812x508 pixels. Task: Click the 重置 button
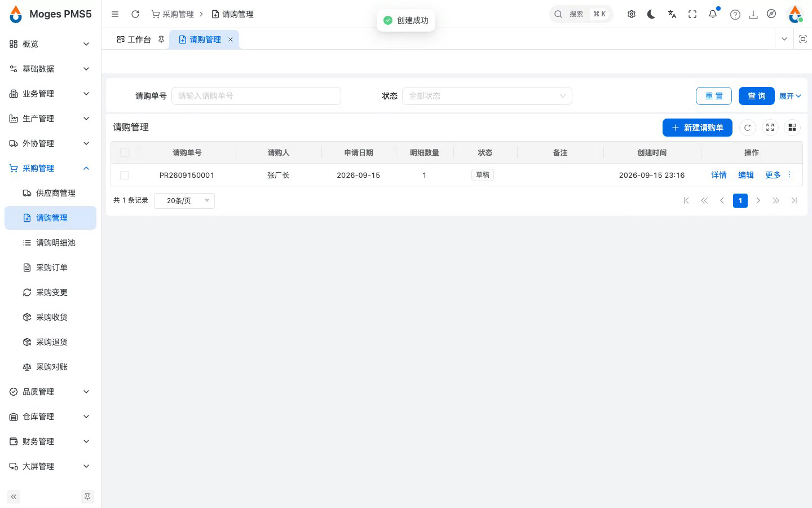714,96
